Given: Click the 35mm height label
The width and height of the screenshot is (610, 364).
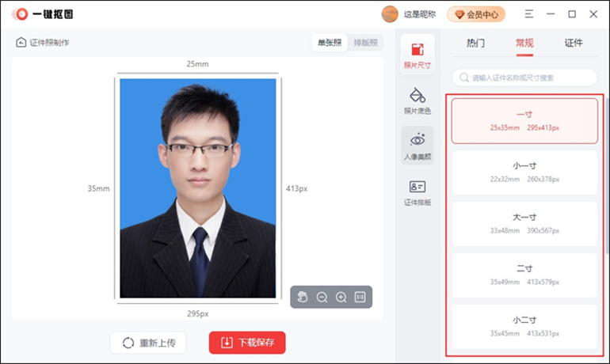Looking at the screenshot, I should tap(98, 188).
